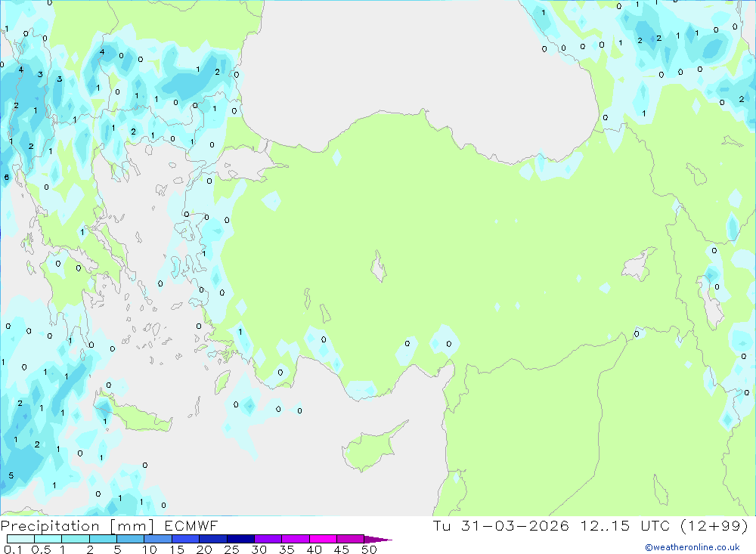
Task: Click the 40–45 mm legend color swatch
Action: point(323,539)
